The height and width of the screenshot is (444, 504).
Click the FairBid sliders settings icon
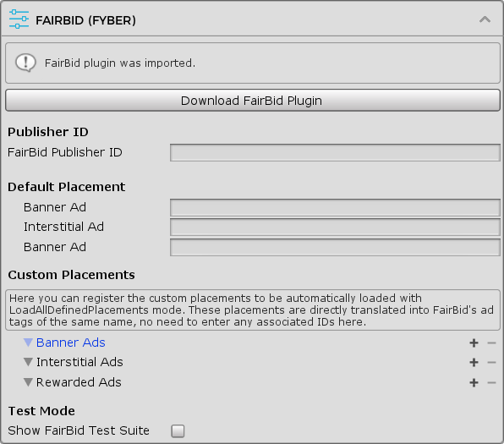(x=19, y=19)
